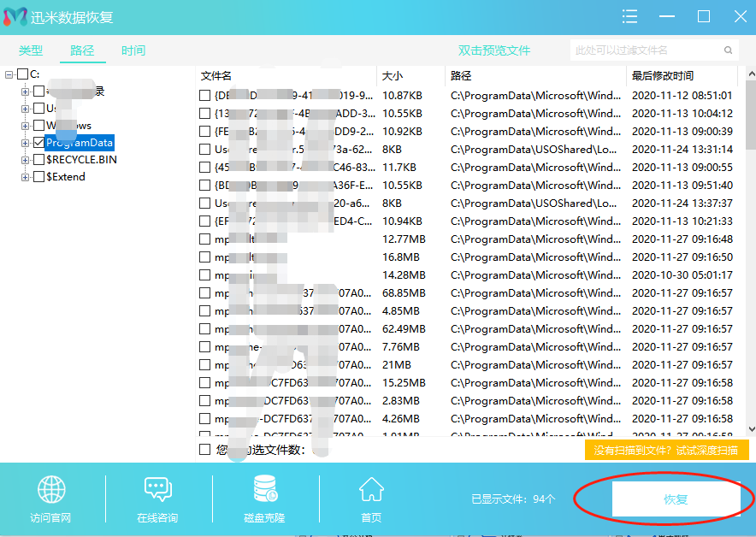This screenshot has width=756, height=537.
Task: Click the search magnifier icon
Action: 729,50
